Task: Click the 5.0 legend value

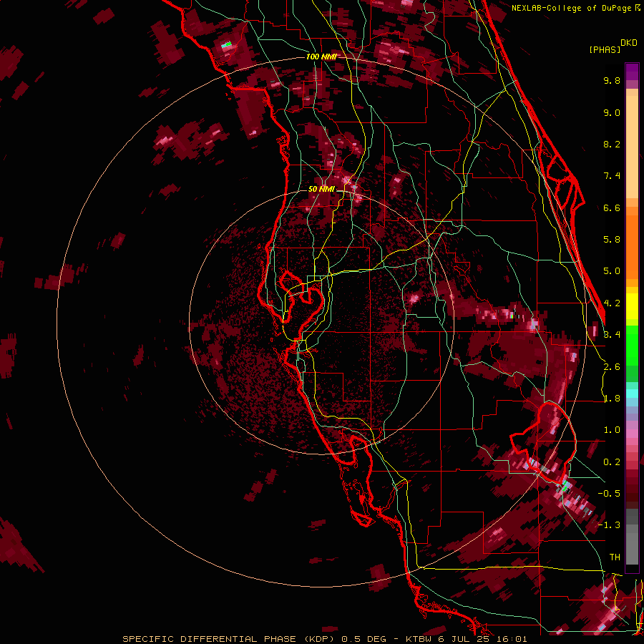Action: [612, 271]
